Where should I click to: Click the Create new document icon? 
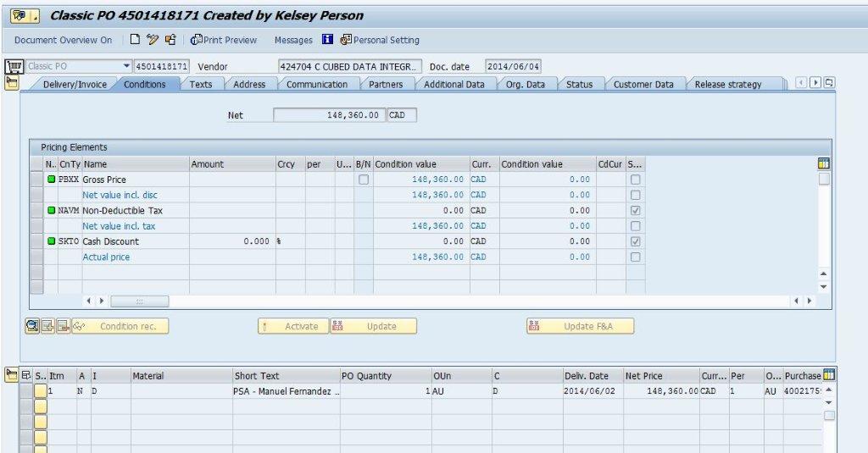click(136, 40)
